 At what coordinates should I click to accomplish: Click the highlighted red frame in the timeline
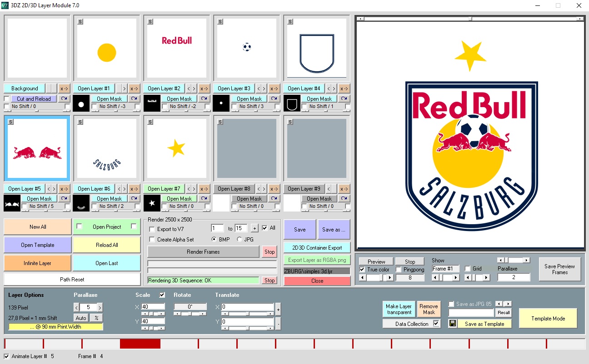pyautogui.click(x=140, y=344)
